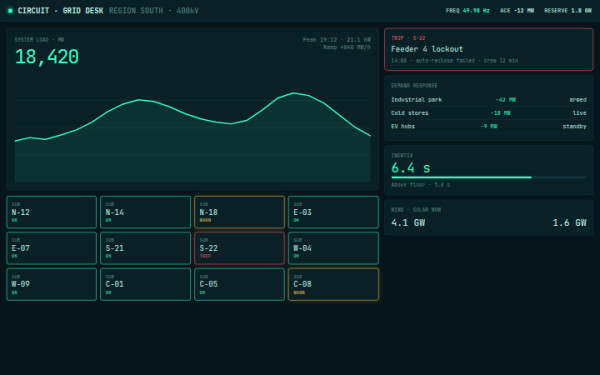Image resolution: width=600 pixels, height=375 pixels.
Task: Click the Above floor caption under inertia
Action: (421, 185)
